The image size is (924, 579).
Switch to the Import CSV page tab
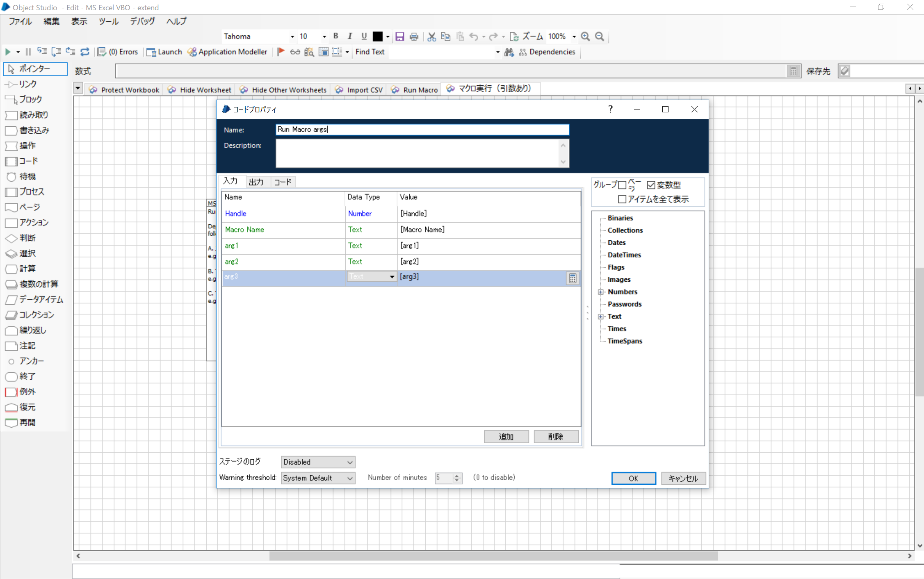click(359, 89)
